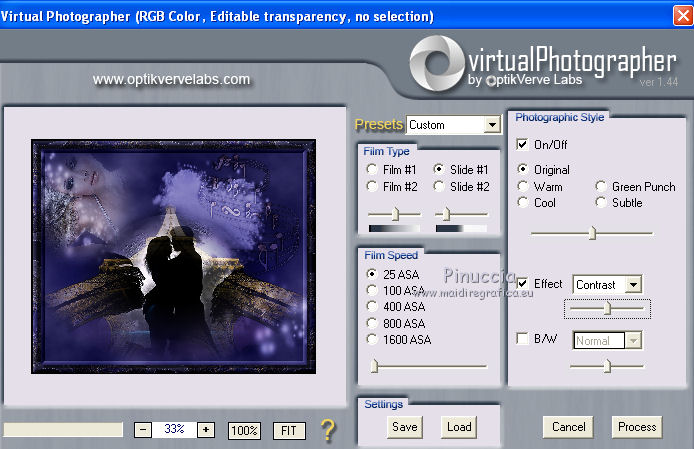Image resolution: width=694 pixels, height=449 pixels.
Task: Click the Film type slider under Film #2
Action: coord(394,214)
